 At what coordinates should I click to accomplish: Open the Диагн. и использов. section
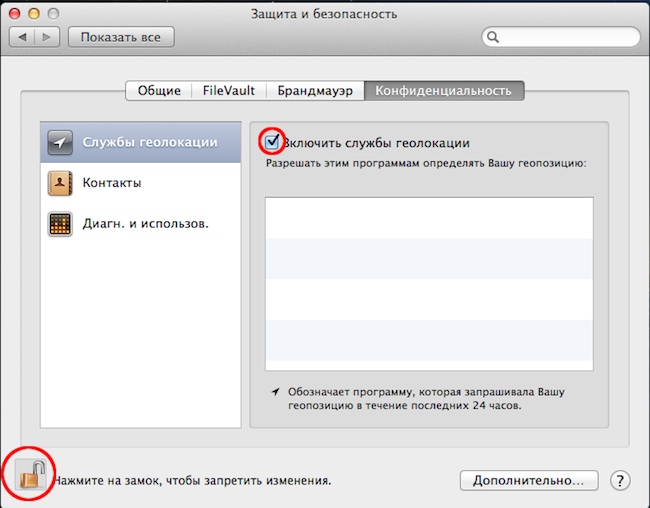(140, 224)
